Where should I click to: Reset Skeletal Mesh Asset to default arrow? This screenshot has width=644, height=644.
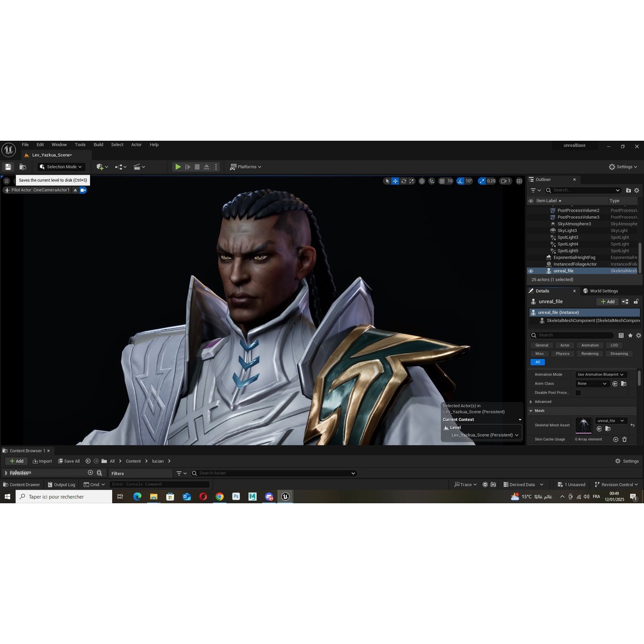coord(633,425)
